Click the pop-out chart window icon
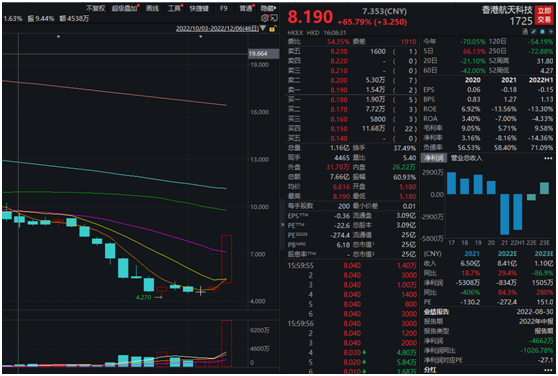Screen dimensions: 558x376 pos(273,18)
